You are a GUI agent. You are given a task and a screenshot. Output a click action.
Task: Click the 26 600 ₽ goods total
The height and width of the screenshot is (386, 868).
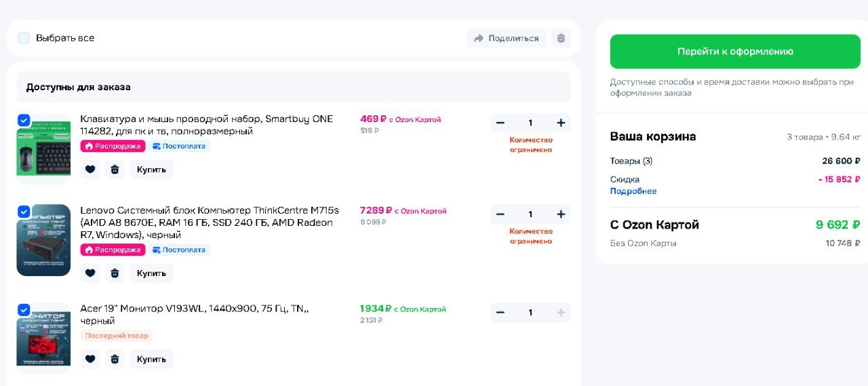pos(841,161)
